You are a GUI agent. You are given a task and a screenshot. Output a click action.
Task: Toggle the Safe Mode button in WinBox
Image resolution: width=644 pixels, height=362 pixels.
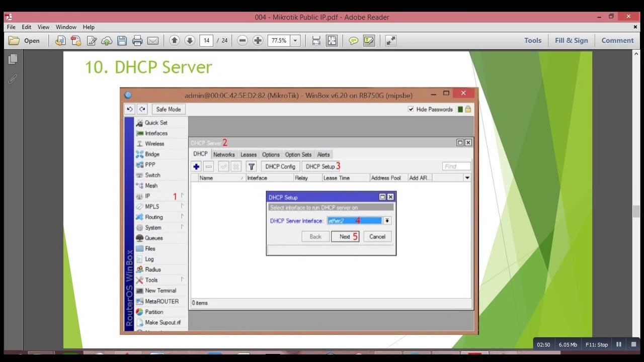[168, 109]
